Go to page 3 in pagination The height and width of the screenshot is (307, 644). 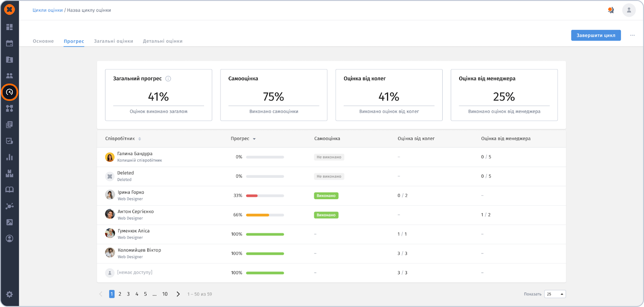(x=128, y=294)
